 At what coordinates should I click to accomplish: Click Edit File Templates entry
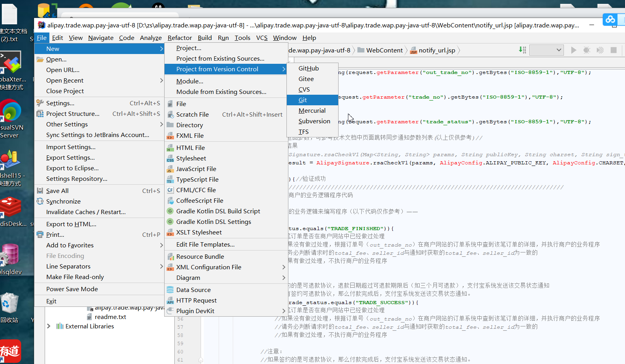click(226, 244)
